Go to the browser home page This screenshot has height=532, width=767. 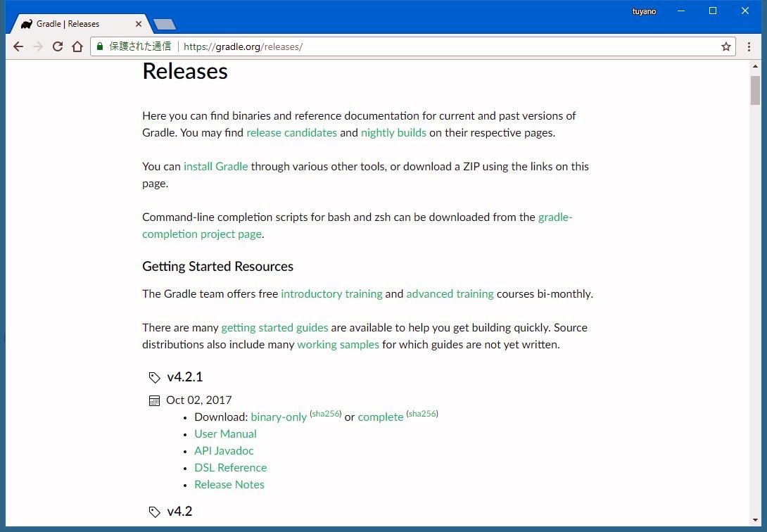click(x=77, y=46)
